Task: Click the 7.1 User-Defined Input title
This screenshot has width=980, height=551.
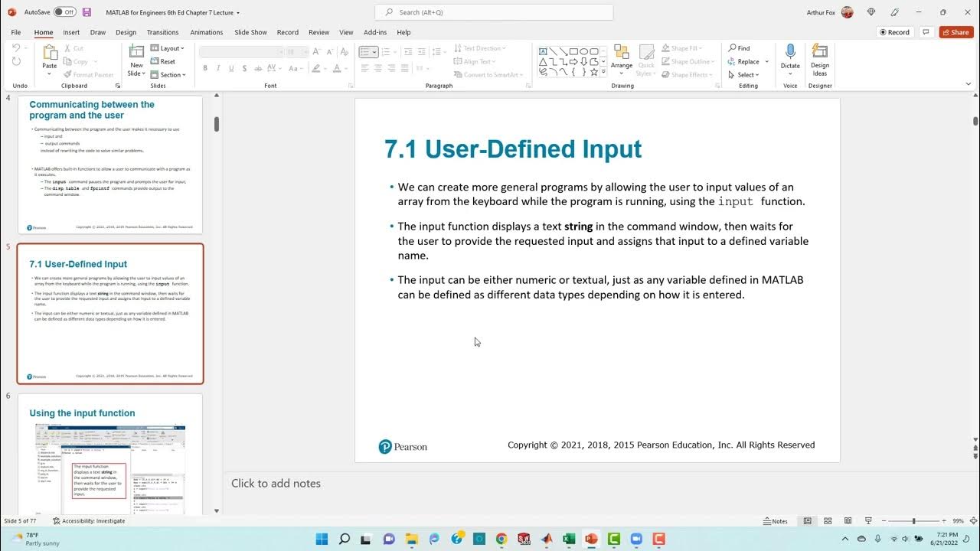Action: pyautogui.click(x=513, y=148)
